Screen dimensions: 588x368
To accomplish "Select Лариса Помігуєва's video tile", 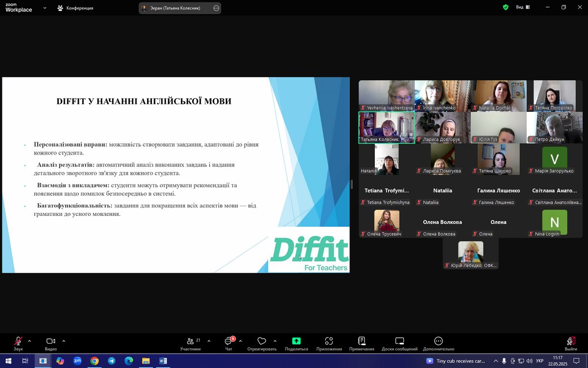I will pos(442,159).
